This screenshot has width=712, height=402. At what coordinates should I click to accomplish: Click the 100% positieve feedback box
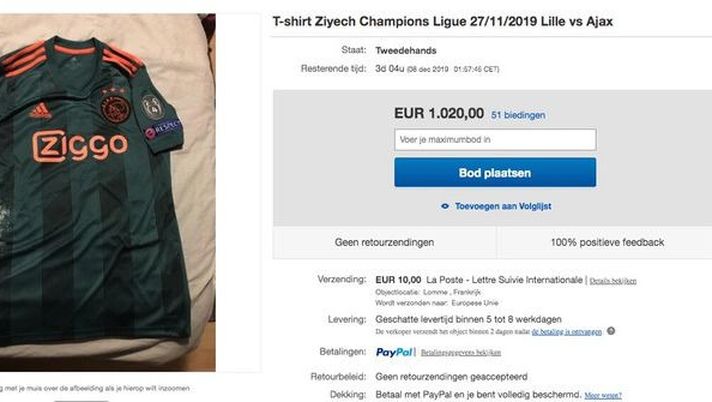[607, 243]
